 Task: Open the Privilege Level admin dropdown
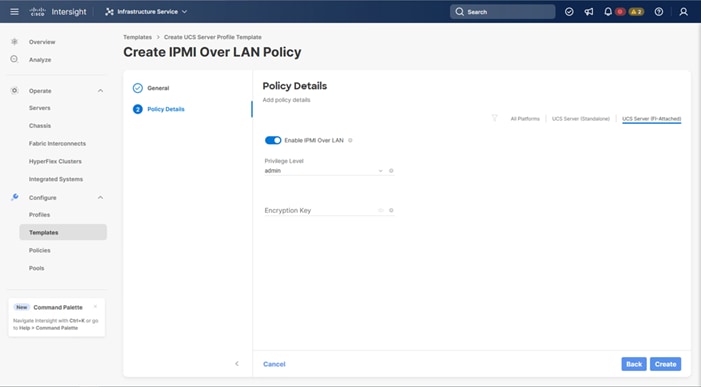tap(324, 171)
